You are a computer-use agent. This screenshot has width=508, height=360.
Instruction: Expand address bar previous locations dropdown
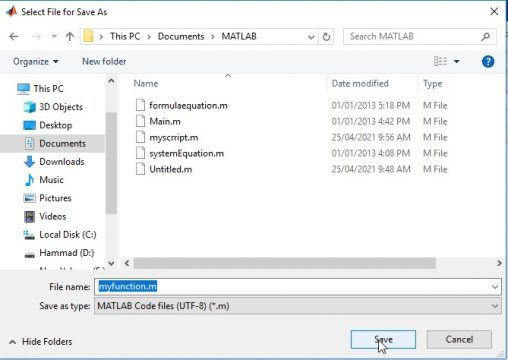(x=311, y=37)
